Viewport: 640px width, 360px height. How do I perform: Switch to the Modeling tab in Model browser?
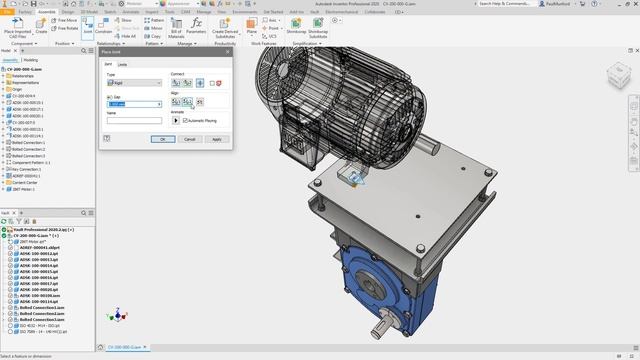pos(31,60)
